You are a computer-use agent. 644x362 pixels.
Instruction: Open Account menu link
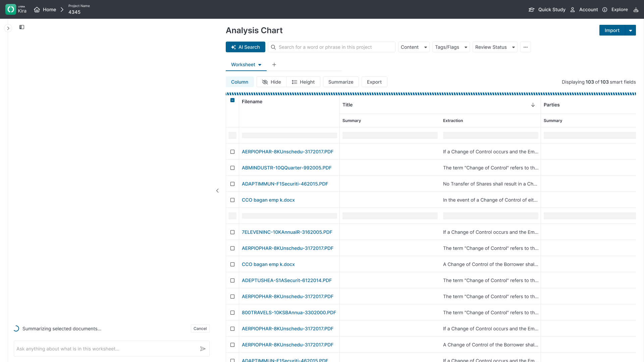coord(588,10)
